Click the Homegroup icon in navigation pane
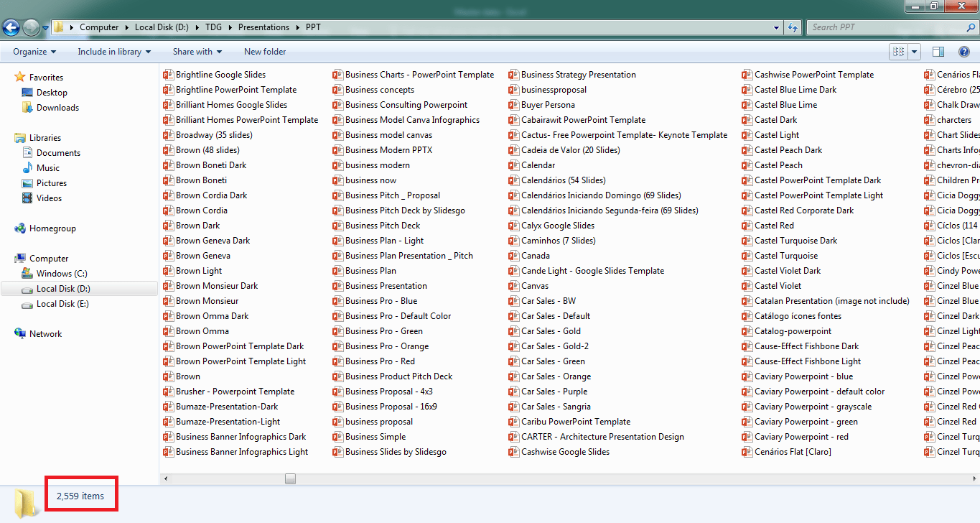This screenshot has height=523, width=980. 20,228
